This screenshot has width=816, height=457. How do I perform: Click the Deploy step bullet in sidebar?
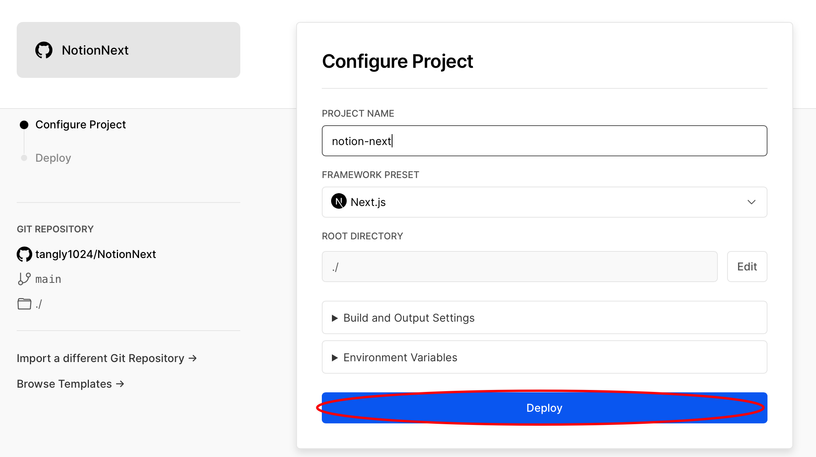tap(24, 158)
